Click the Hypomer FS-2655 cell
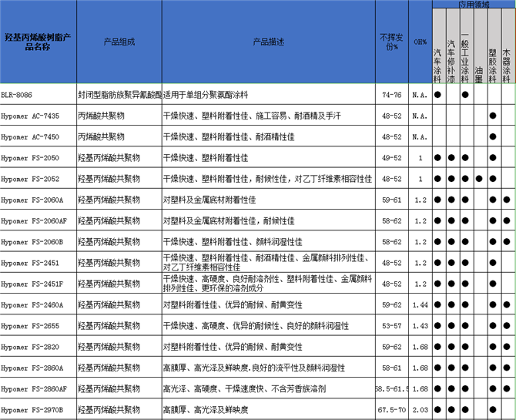Screen dimensions: 516x420 pyautogui.click(x=39, y=326)
